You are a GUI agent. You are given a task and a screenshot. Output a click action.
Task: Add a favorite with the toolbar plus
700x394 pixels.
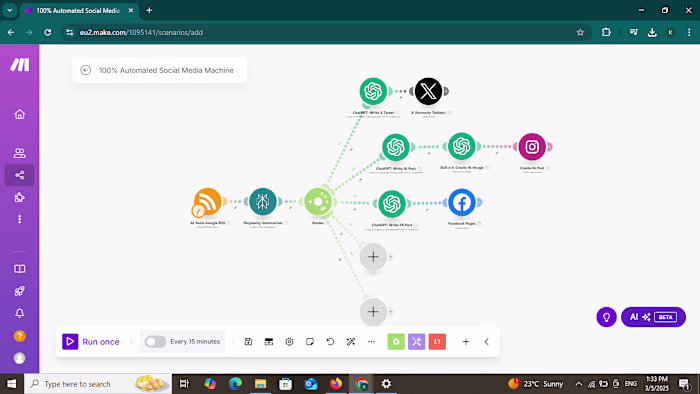click(466, 342)
